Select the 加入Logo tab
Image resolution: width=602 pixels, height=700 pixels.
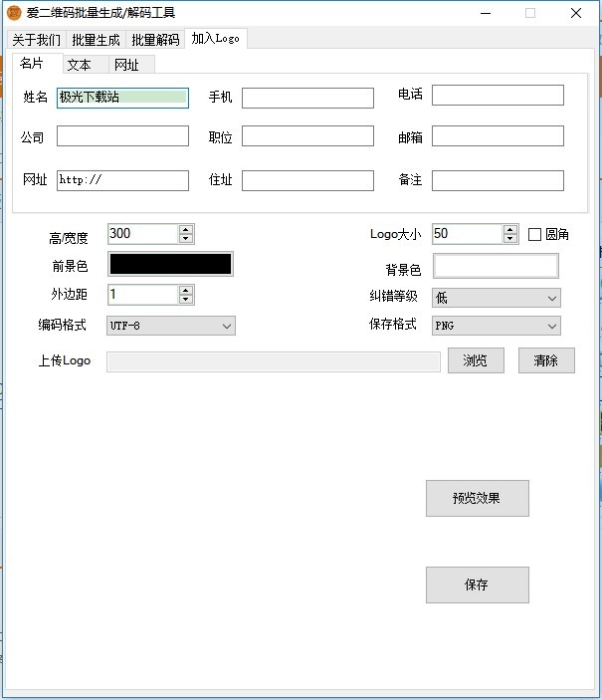click(x=216, y=39)
